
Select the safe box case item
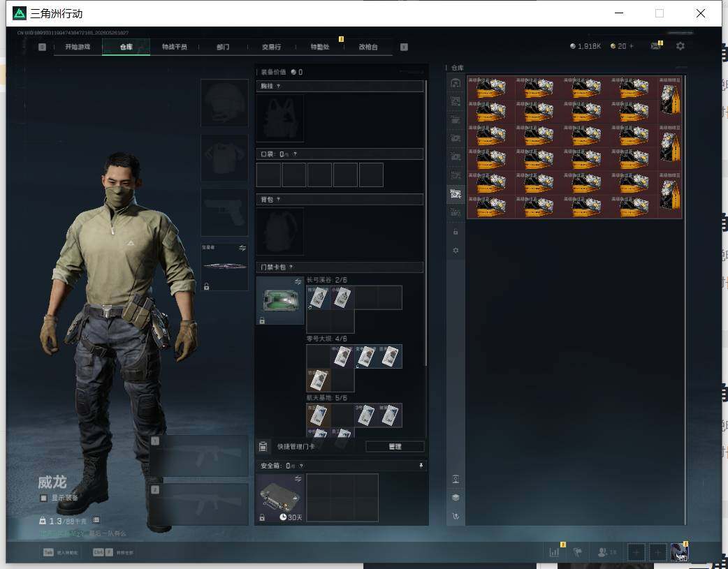(x=280, y=498)
